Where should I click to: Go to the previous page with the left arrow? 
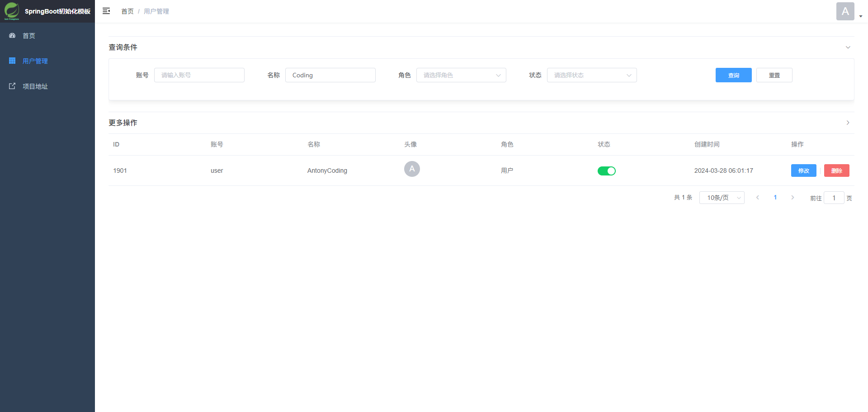pyautogui.click(x=758, y=198)
